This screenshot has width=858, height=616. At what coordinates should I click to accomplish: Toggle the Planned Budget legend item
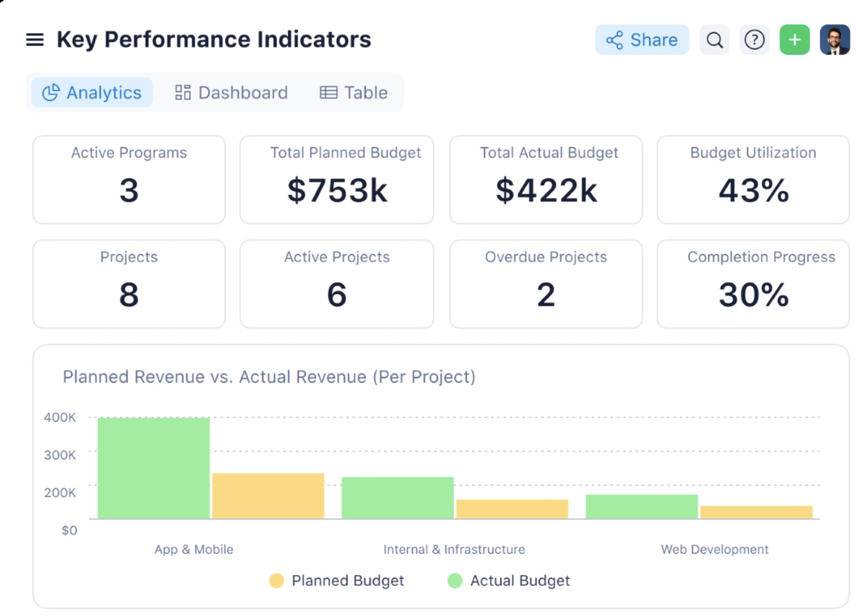[277, 580]
